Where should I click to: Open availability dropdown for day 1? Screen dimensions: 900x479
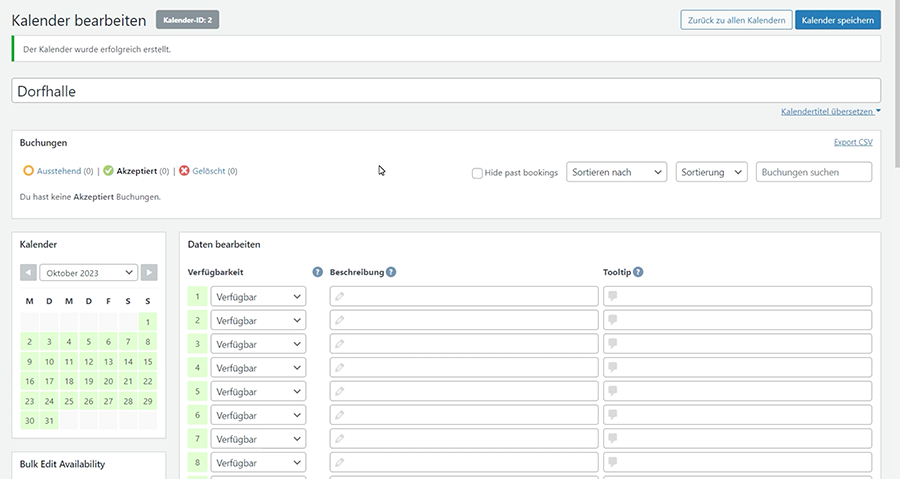click(258, 297)
